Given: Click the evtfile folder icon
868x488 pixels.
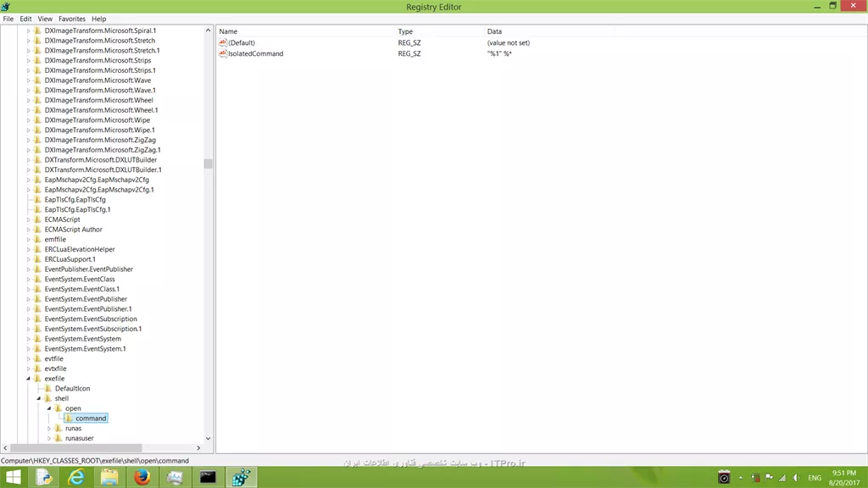Looking at the screenshot, I should tap(37, 358).
